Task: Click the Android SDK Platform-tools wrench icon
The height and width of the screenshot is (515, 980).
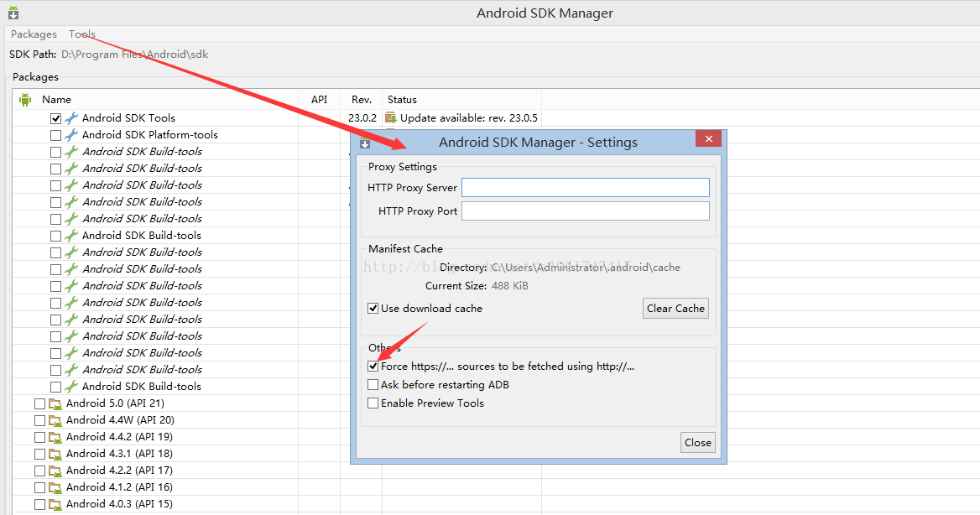Action: pos(71,135)
